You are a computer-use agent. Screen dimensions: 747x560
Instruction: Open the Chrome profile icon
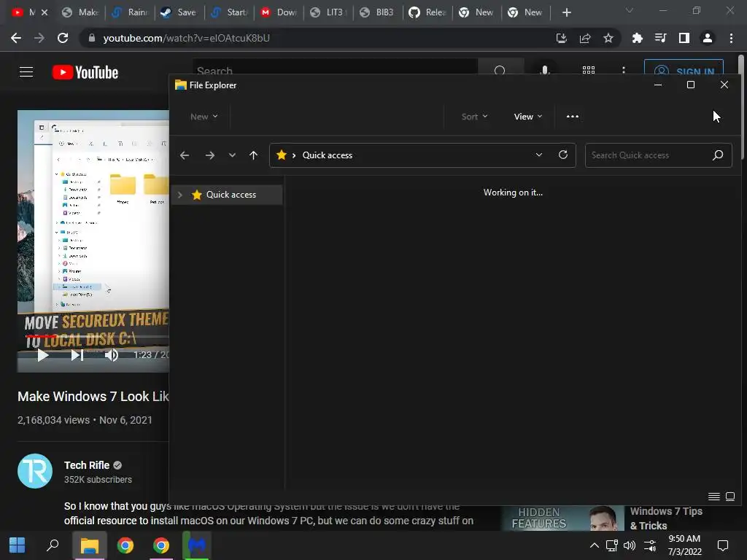708,38
